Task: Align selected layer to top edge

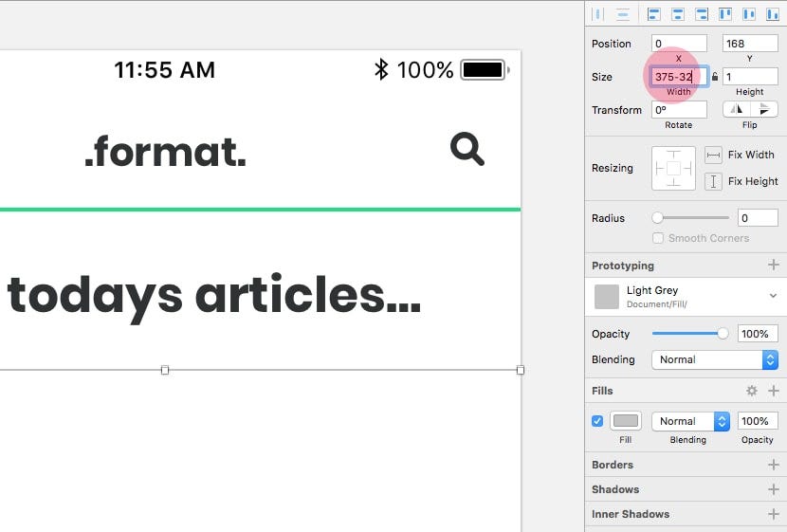Action: pyautogui.click(x=725, y=14)
